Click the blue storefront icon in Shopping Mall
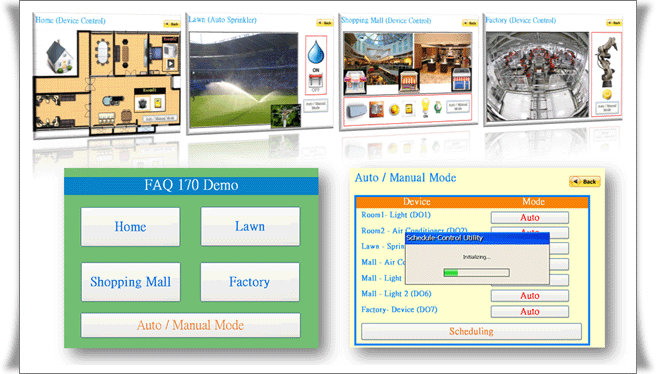Screen dimensions: 656x374 pos(461,80)
